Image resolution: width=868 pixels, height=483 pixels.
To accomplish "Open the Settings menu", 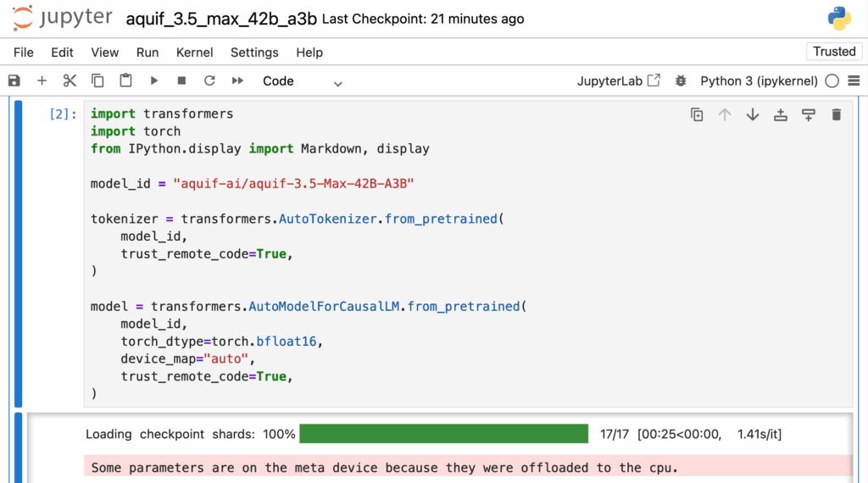I will click(254, 52).
